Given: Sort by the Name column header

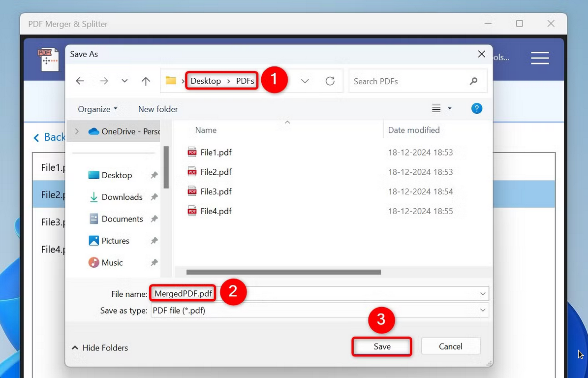Looking at the screenshot, I should point(206,130).
